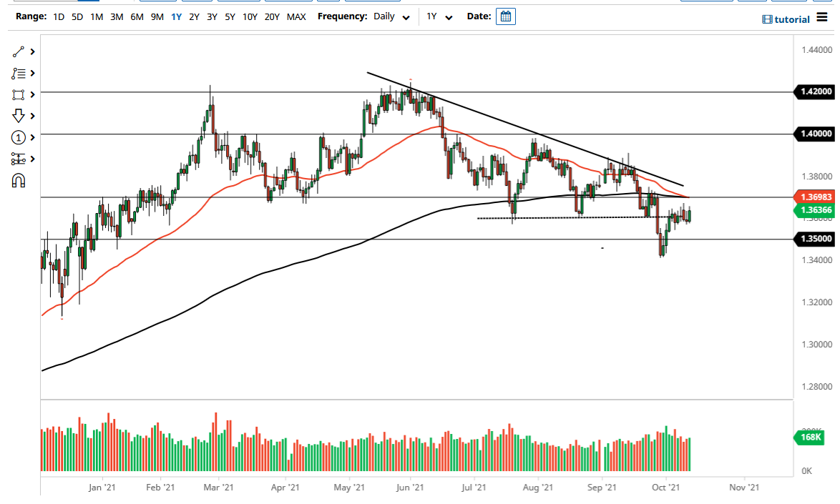Pick the rectangle shape drawing tool

click(18, 94)
